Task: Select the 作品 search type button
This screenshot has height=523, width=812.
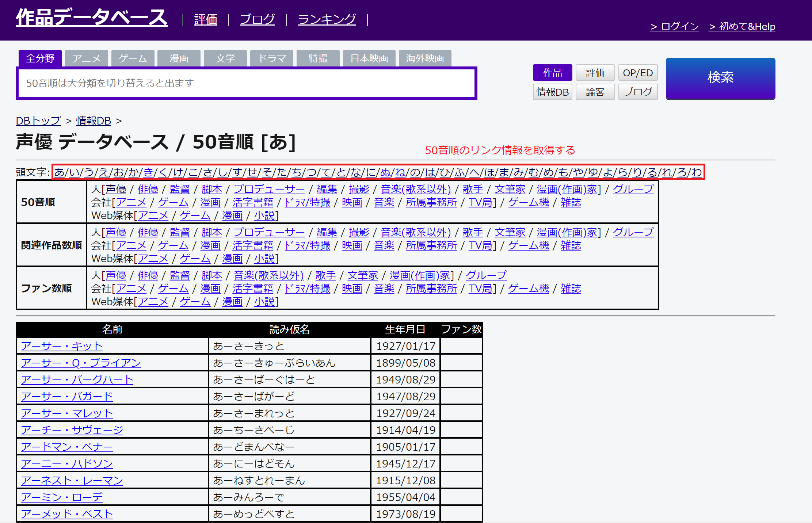Action: coord(553,73)
